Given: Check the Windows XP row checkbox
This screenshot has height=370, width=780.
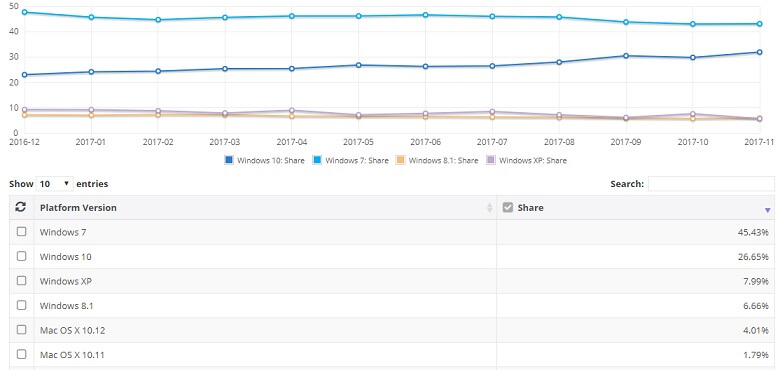Looking at the screenshot, I should pos(21,280).
